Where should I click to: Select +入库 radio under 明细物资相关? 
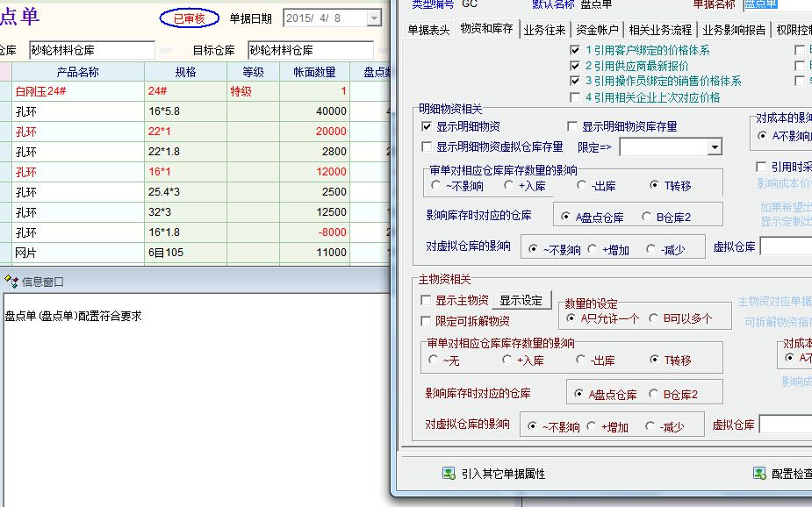click(x=509, y=186)
